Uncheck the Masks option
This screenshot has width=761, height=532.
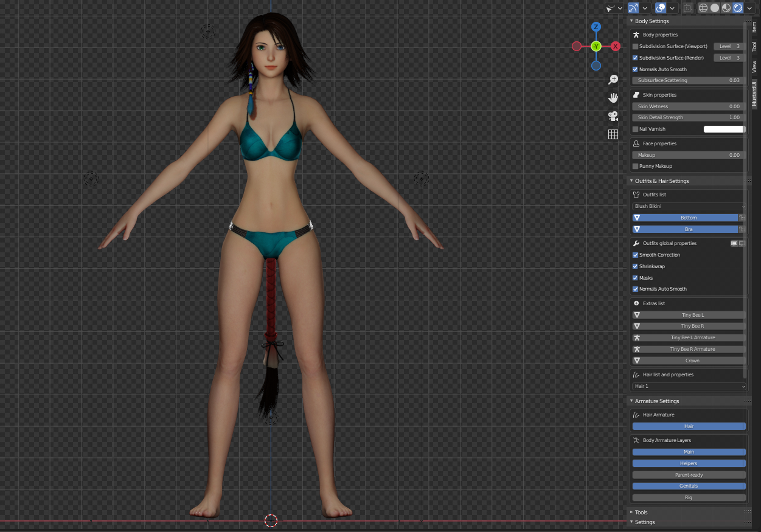[636, 278]
